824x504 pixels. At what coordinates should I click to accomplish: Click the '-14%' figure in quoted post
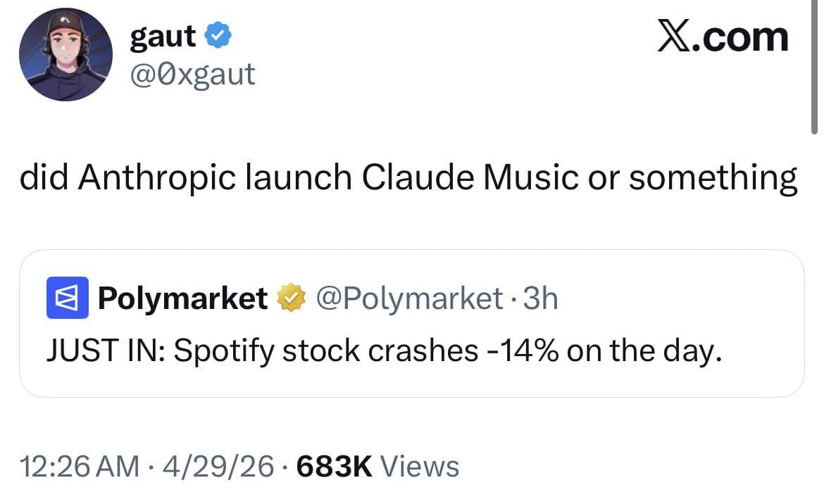[x=520, y=350]
